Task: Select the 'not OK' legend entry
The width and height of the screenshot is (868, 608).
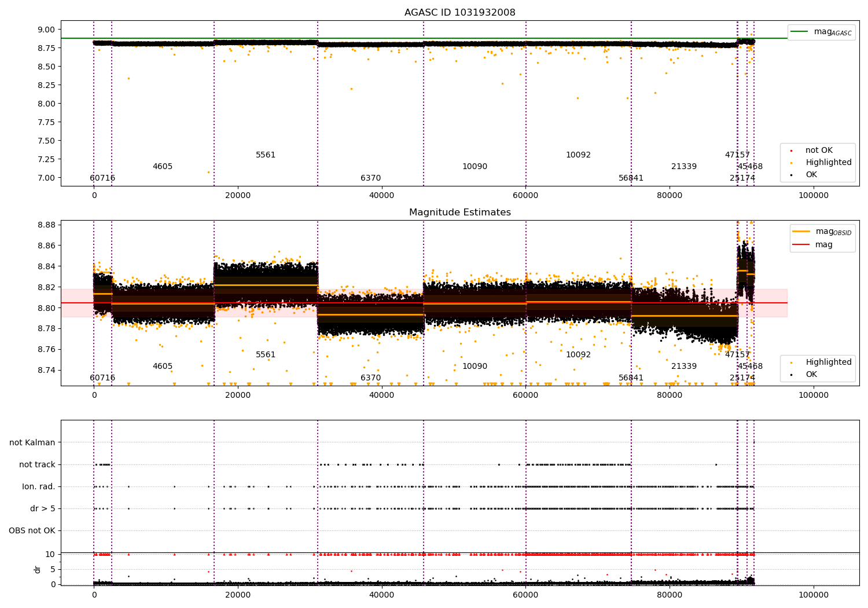Action: 819,151
